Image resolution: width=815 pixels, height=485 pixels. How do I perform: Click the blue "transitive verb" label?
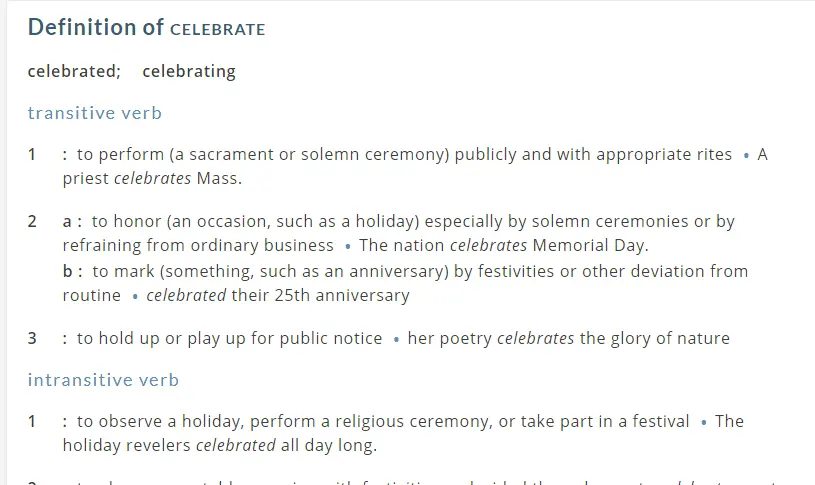click(94, 113)
